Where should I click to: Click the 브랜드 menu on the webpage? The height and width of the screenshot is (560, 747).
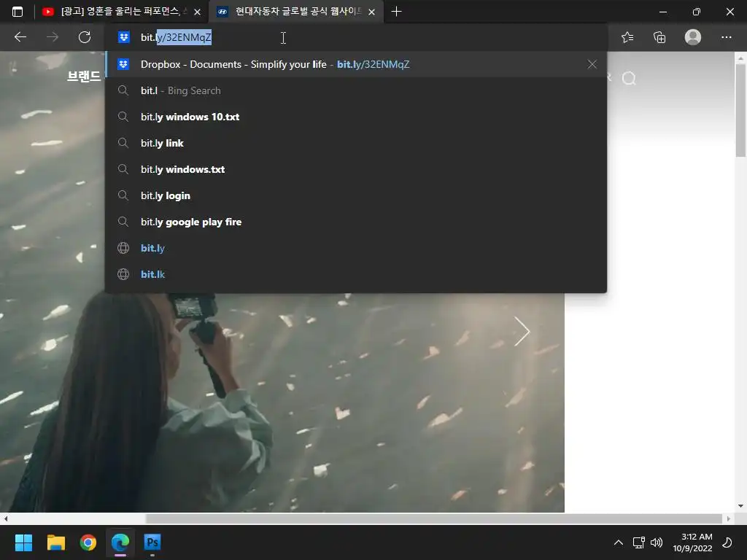pos(83,76)
